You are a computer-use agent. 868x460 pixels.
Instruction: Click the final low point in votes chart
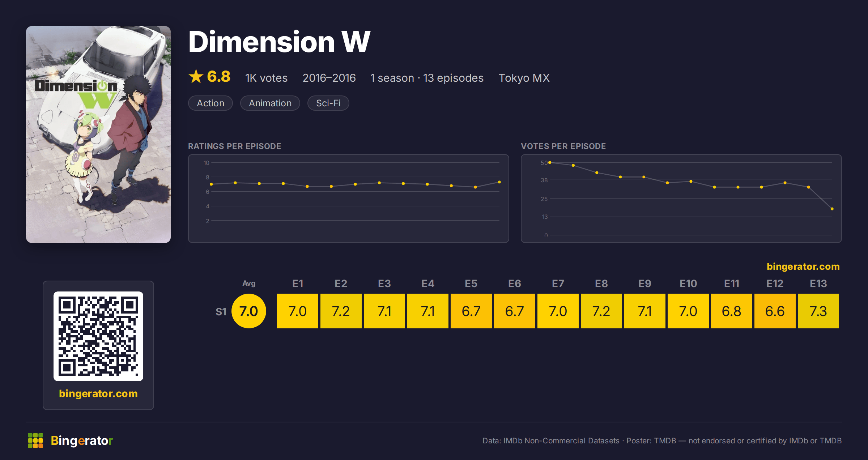click(x=832, y=209)
